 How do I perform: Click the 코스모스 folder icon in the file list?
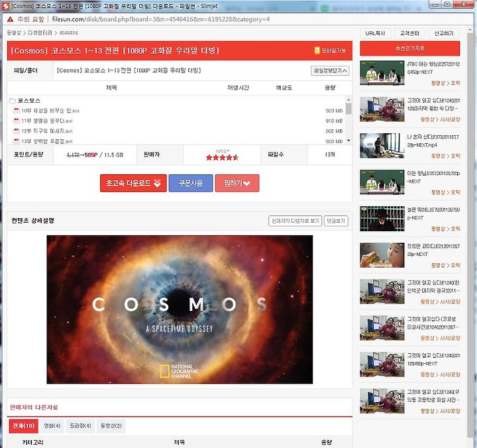point(13,101)
